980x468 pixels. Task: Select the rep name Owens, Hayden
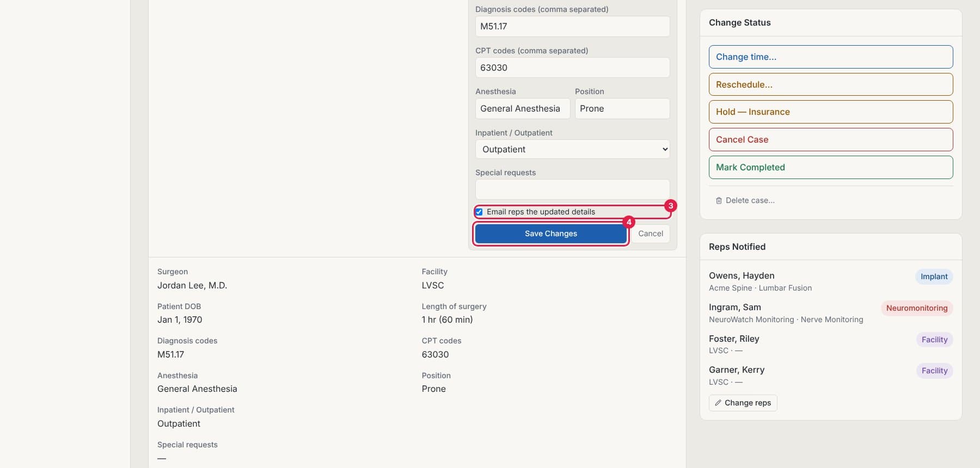coord(742,275)
